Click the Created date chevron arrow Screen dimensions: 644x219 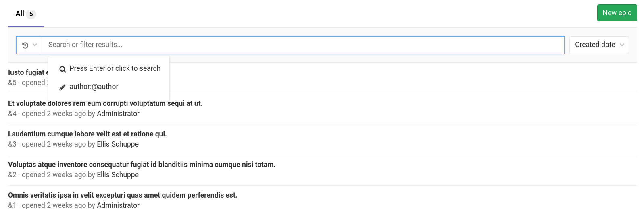[x=622, y=45]
